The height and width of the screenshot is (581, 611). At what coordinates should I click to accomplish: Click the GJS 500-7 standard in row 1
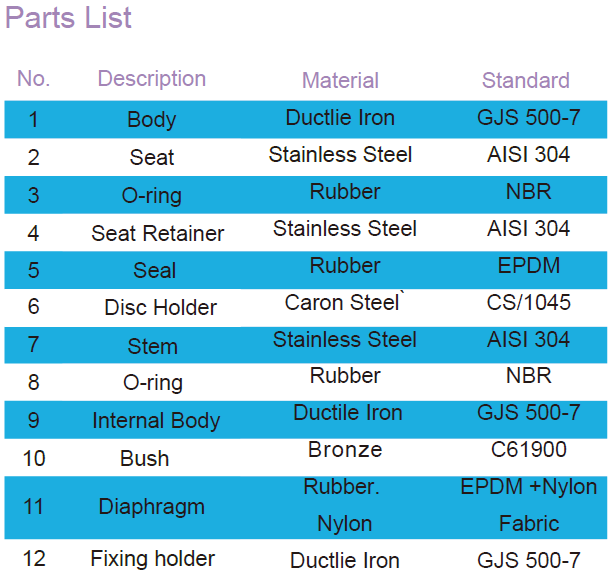tap(529, 117)
